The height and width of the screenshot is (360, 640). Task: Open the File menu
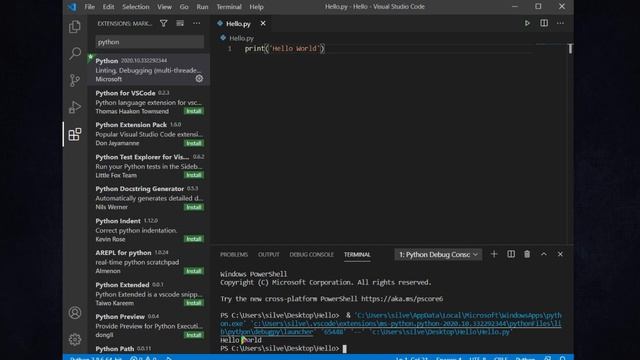coord(89,7)
